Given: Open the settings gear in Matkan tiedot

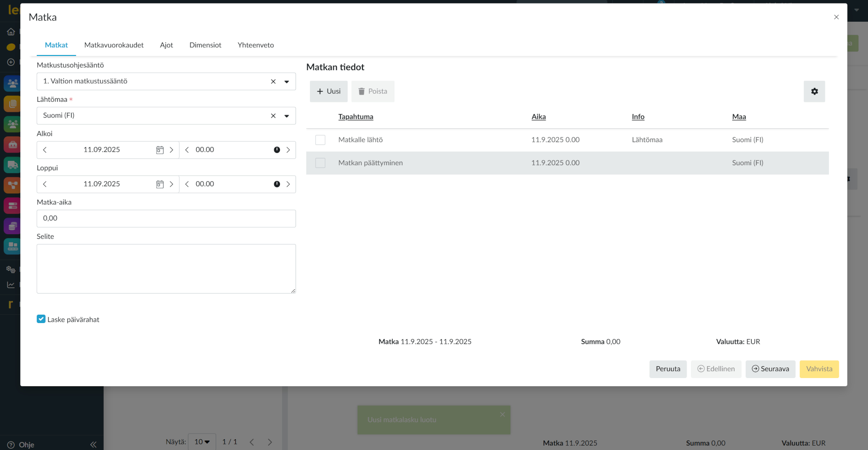Looking at the screenshot, I should [814, 91].
